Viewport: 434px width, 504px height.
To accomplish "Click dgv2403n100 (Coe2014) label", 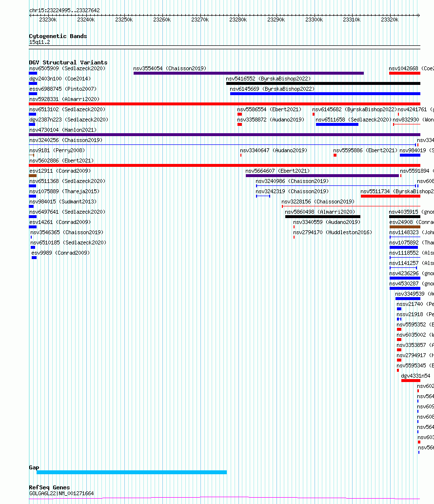I will (60, 79).
